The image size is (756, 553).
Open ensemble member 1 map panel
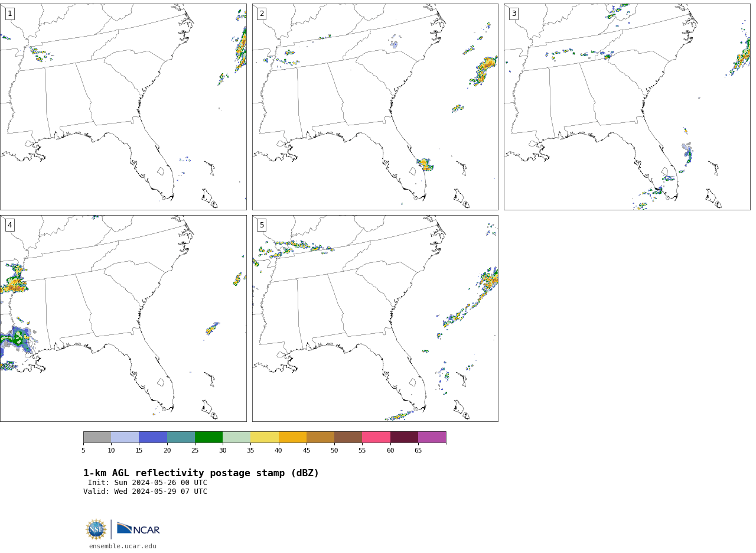point(123,107)
